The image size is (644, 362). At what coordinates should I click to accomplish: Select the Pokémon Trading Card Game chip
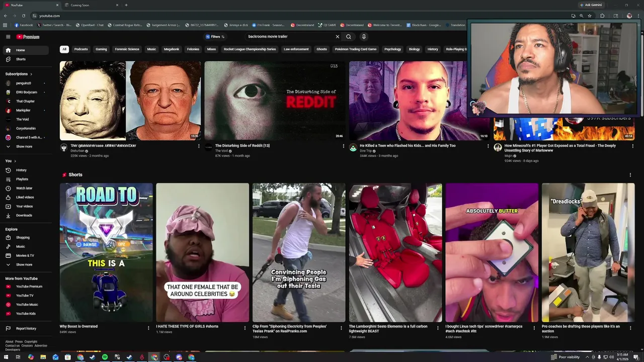[x=355, y=49]
